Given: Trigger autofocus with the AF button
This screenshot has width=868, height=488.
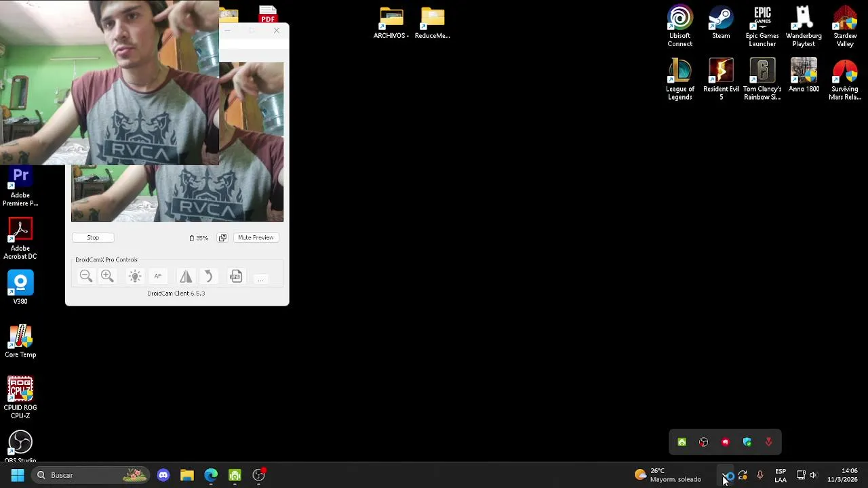Looking at the screenshot, I should [157, 276].
